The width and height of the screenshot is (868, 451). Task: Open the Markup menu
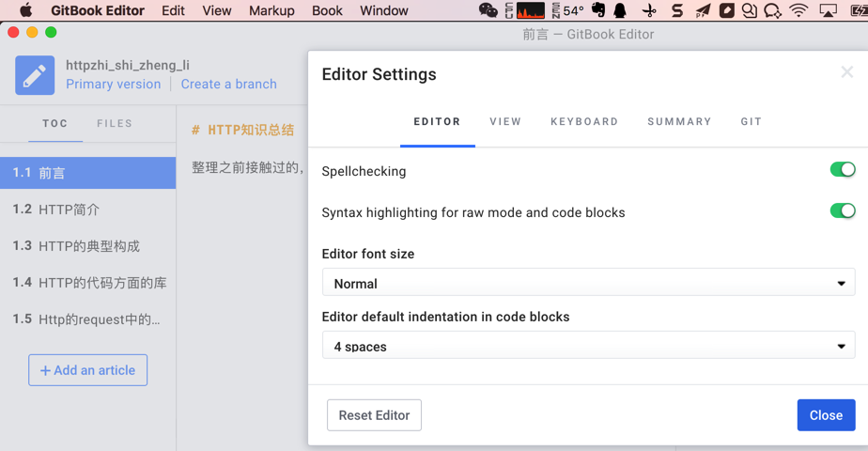271,10
